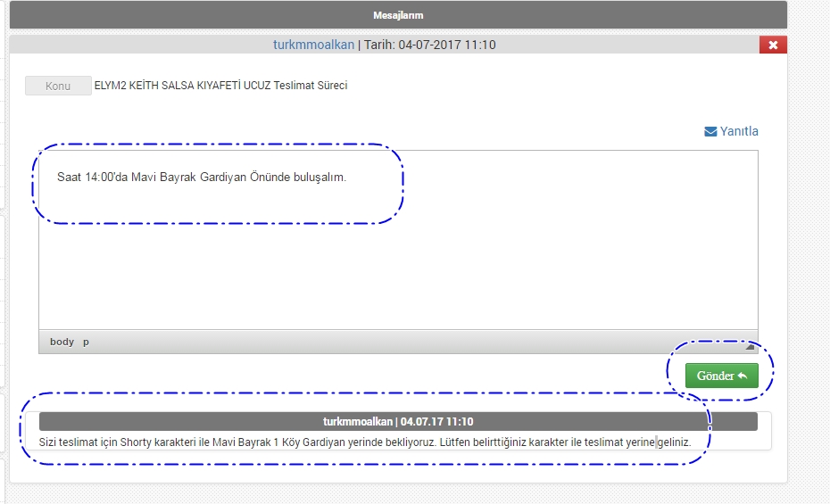Click the message text starting 'Sizi teslimat için Shorty'
The width and height of the screenshot is (830, 504).
pyautogui.click(x=365, y=442)
